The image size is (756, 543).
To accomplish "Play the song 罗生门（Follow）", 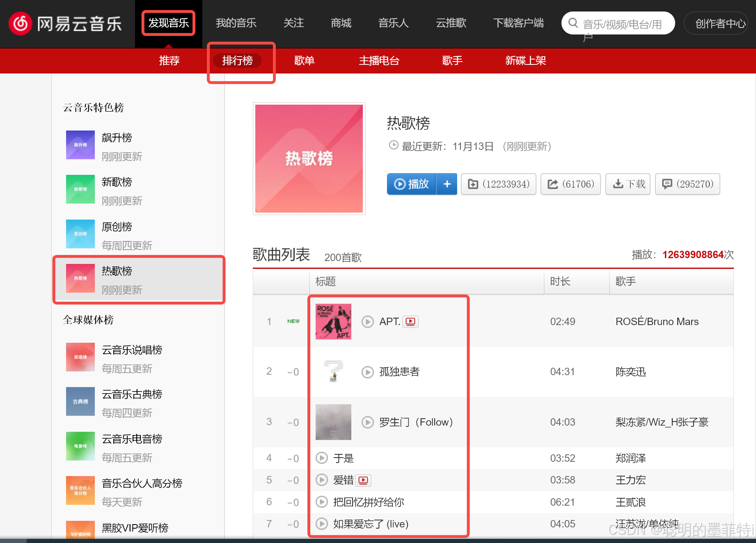I will 367,422.
